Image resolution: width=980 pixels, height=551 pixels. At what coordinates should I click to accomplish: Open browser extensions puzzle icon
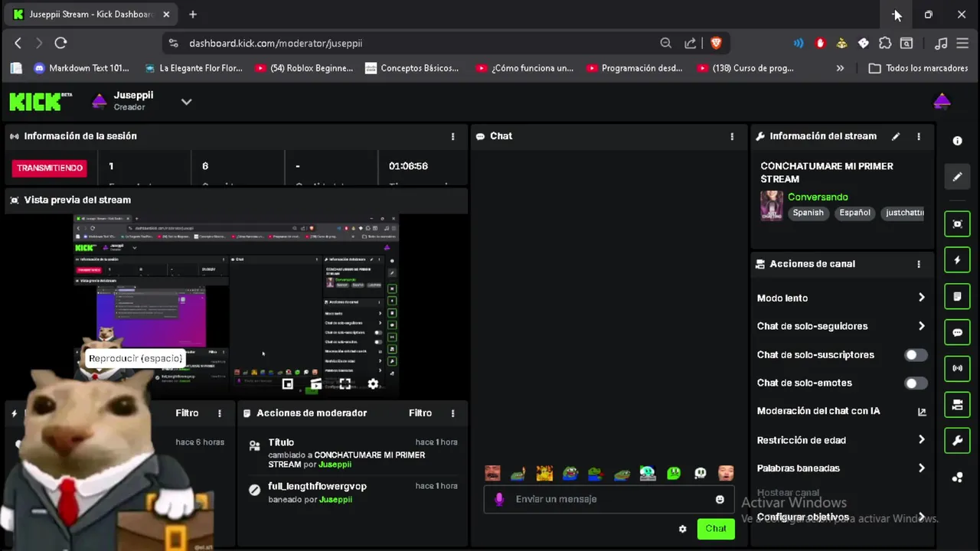(885, 44)
